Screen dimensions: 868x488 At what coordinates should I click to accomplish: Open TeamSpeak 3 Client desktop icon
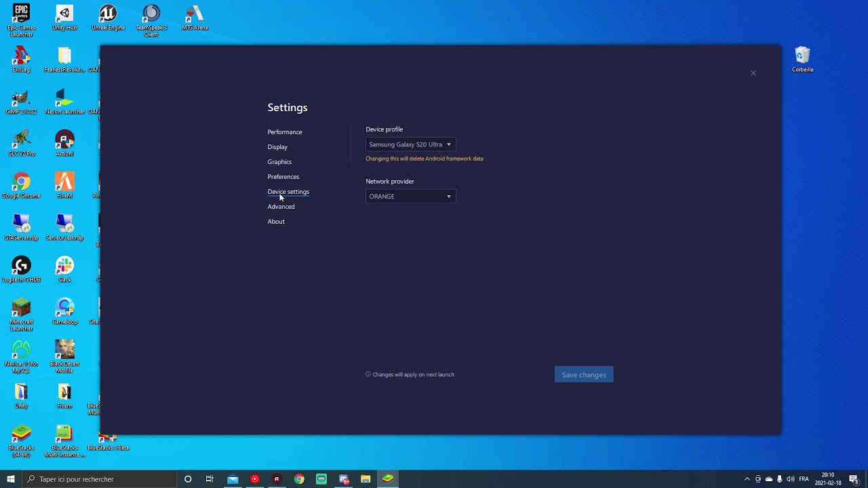(x=151, y=20)
